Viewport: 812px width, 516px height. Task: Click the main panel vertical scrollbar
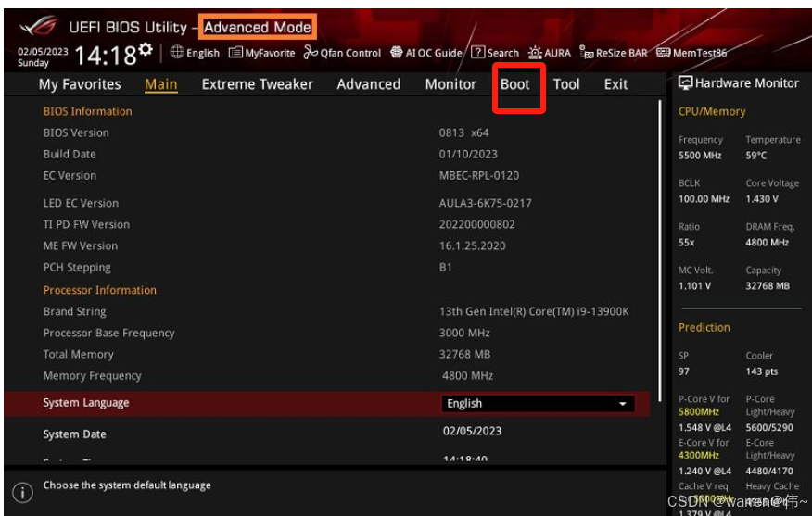(x=660, y=251)
